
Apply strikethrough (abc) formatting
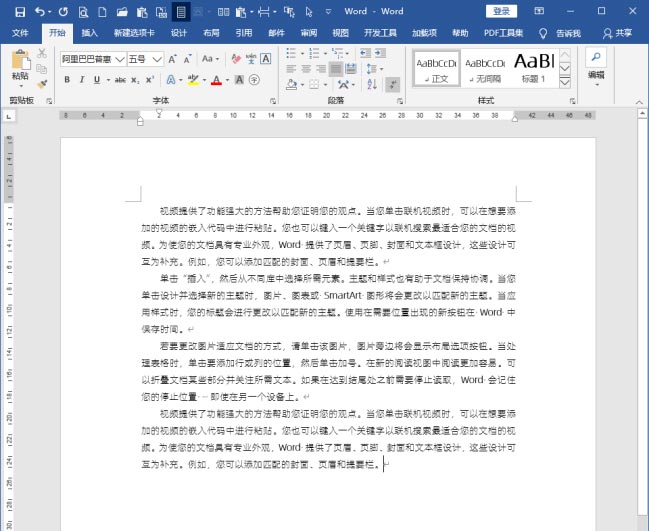pos(120,80)
